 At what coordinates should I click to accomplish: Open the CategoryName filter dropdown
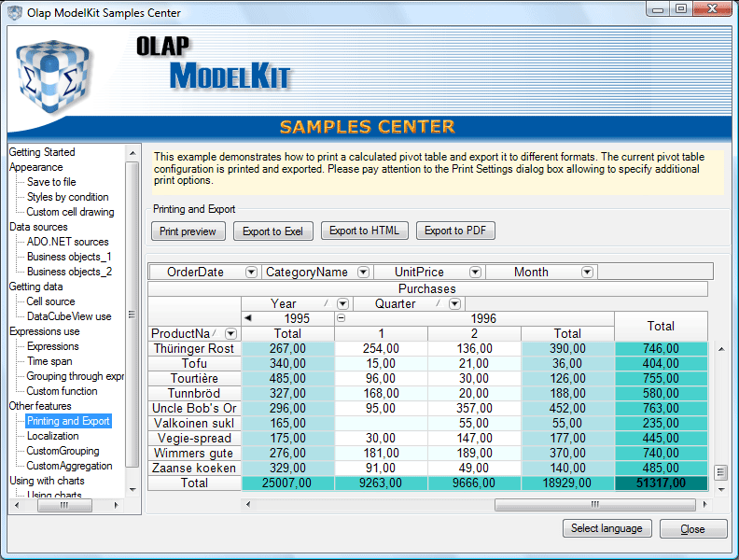pyautogui.click(x=363, y=272)
